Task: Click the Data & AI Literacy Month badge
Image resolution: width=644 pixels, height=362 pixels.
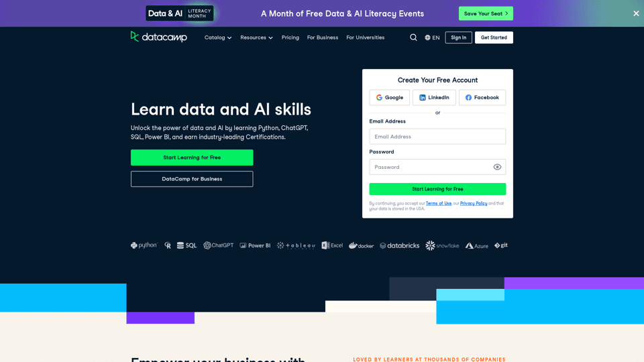Action: click(180, 13)
